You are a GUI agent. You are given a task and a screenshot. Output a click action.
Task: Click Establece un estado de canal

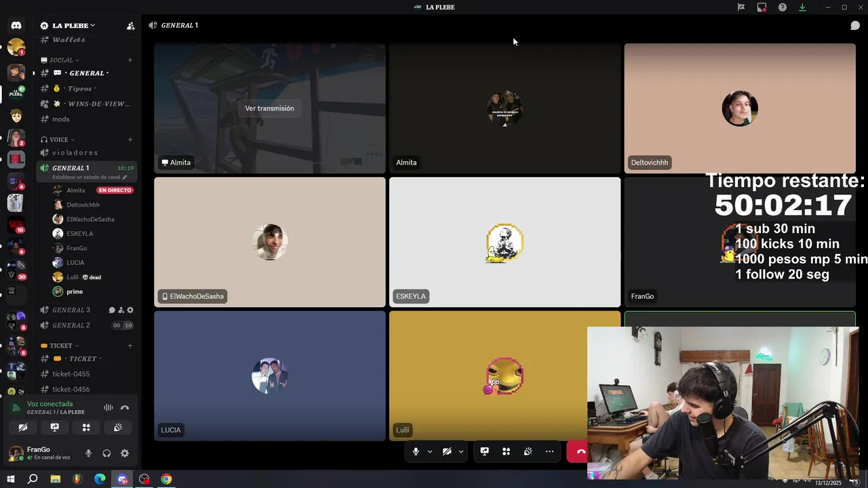tap(86, 178)
